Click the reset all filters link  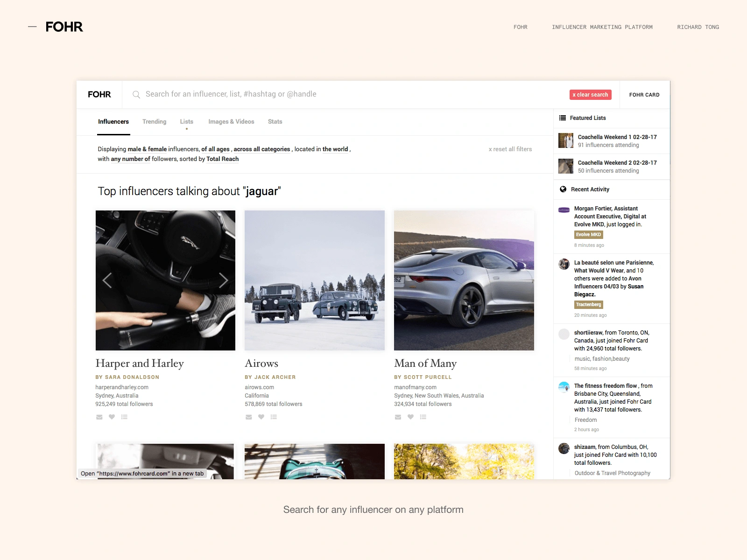click(510, 149)
